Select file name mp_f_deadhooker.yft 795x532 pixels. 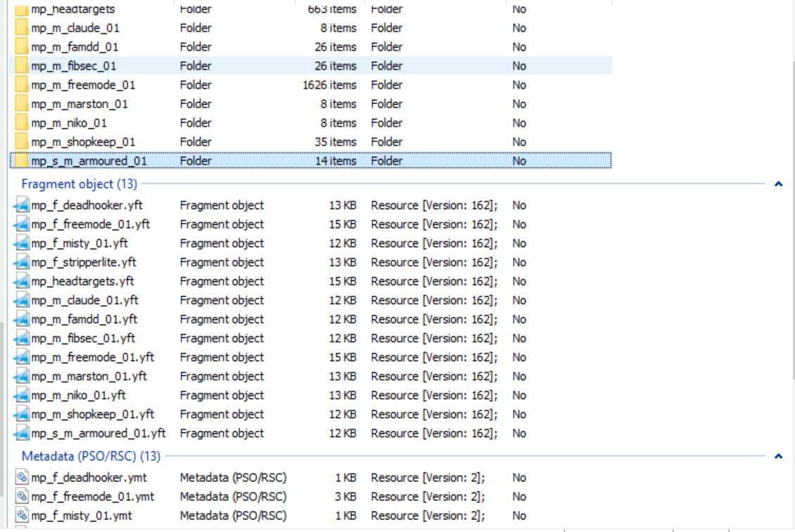pyautogui.click(x=87, y=205)
